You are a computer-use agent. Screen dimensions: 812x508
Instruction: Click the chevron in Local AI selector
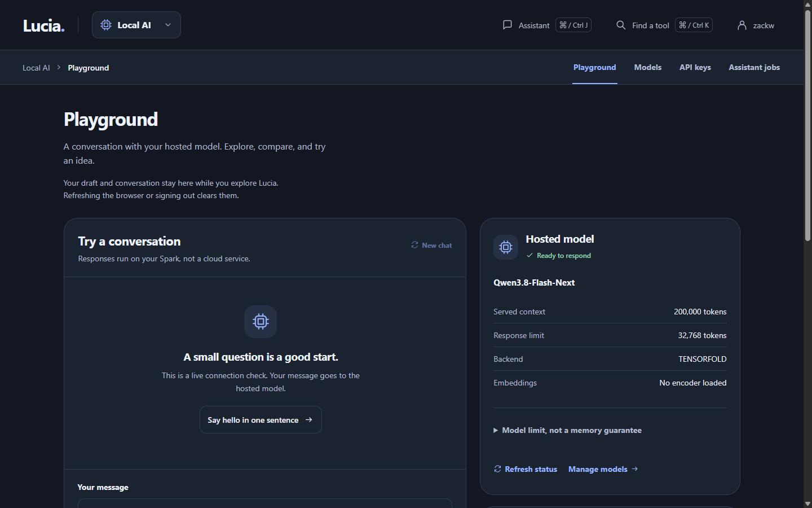click(167, 25)
